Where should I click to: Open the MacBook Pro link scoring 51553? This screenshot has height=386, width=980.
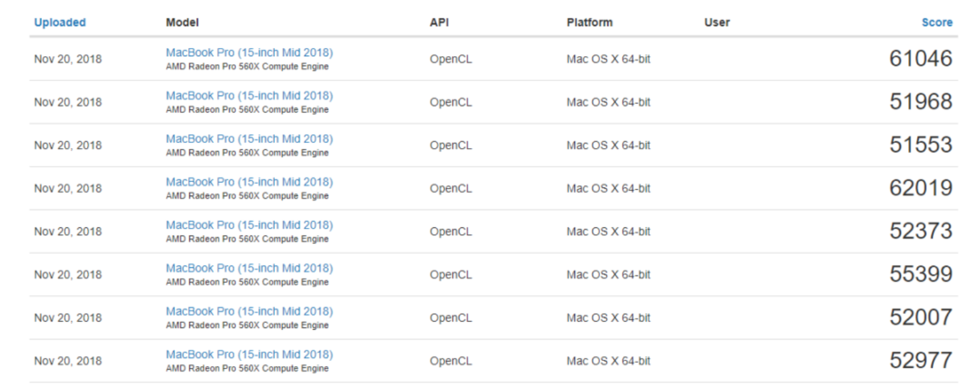point(249,139)
